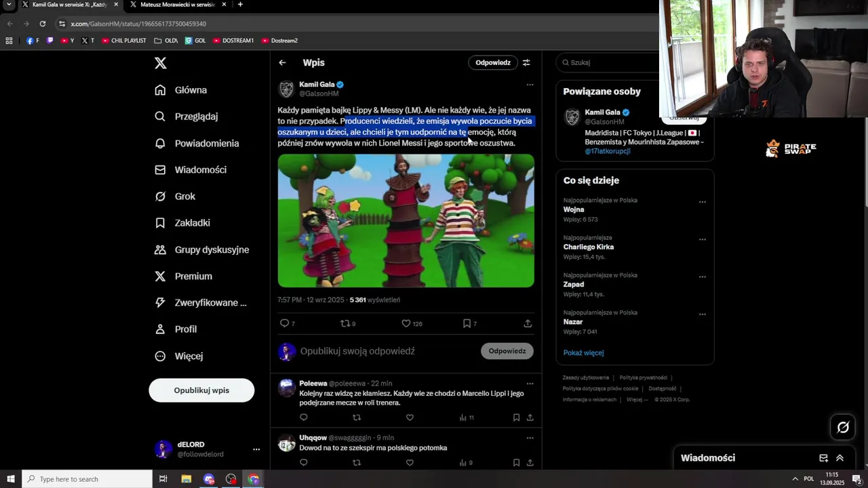Like the main post with 126 likes
The width and height of the screenshot is (868, 488).
coord(406,323)
